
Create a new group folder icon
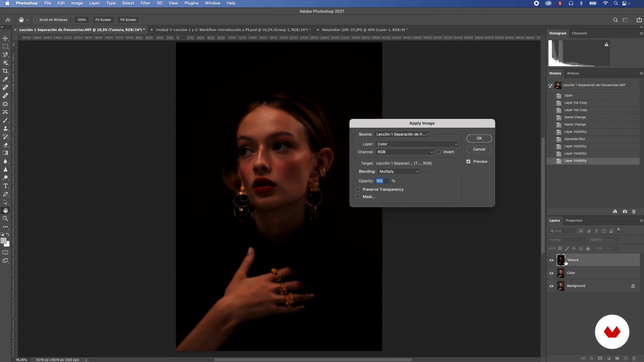click(617, 358)
